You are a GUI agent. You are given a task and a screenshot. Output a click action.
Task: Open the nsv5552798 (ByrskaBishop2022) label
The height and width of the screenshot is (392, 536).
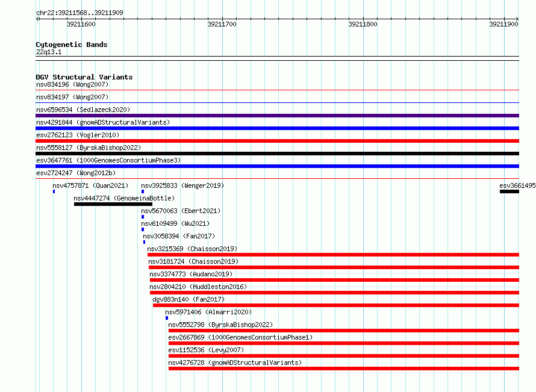point(220,325)
